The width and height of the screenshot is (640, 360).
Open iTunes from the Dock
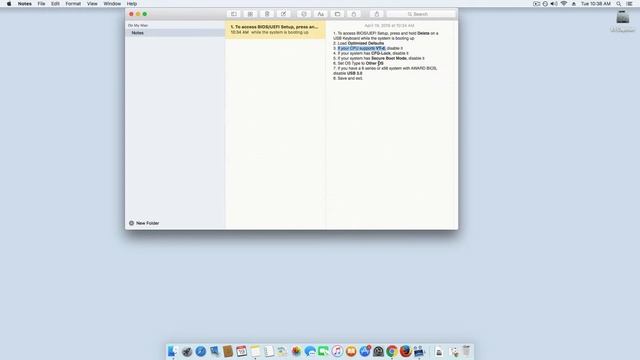(337, 351)
